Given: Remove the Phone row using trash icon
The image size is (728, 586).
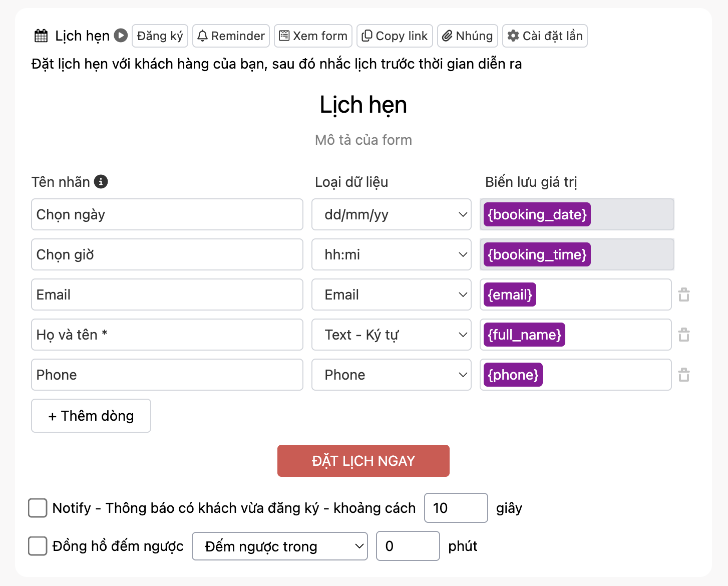Looking at the screenshot, I should [x=684, y=375].
